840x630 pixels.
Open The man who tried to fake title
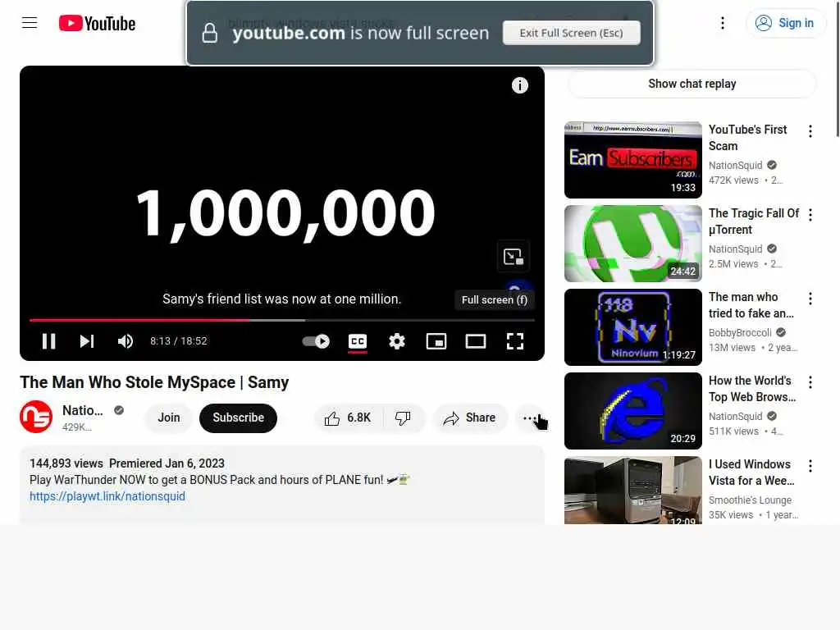(x=751, y=305)
